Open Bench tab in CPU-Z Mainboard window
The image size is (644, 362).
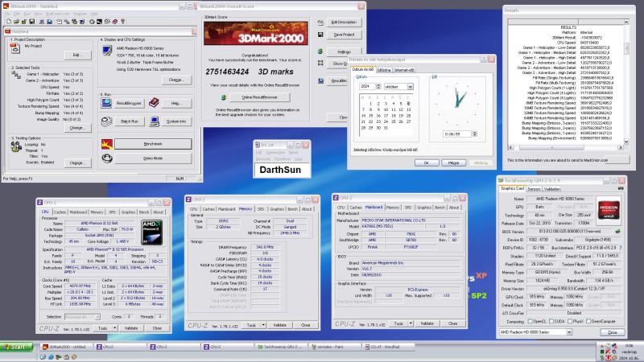440,208
